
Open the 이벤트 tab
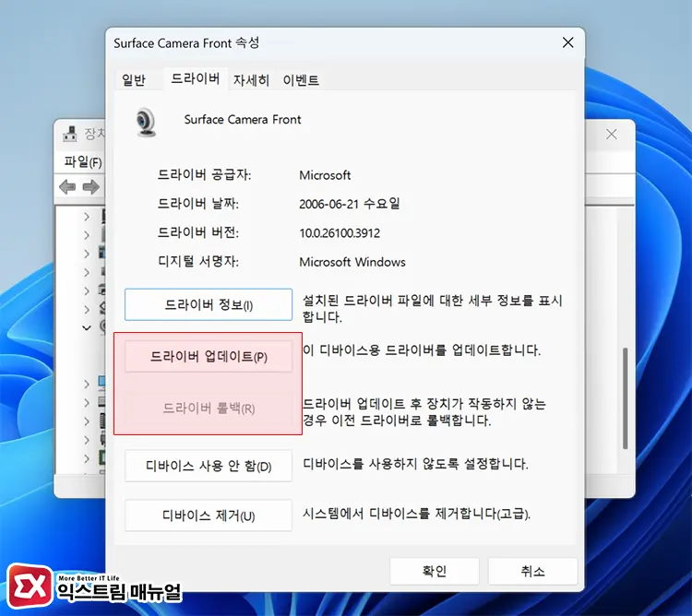pyautogui.click(x=301, y=80)
